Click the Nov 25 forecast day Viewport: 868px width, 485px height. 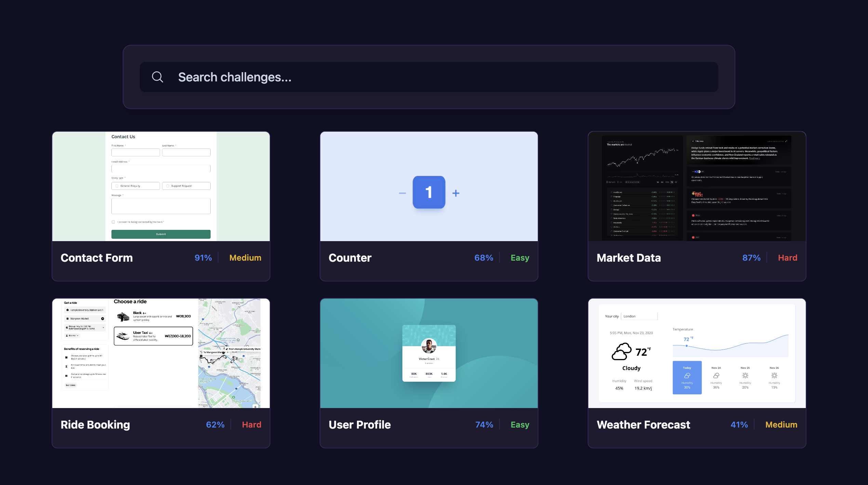745,378
